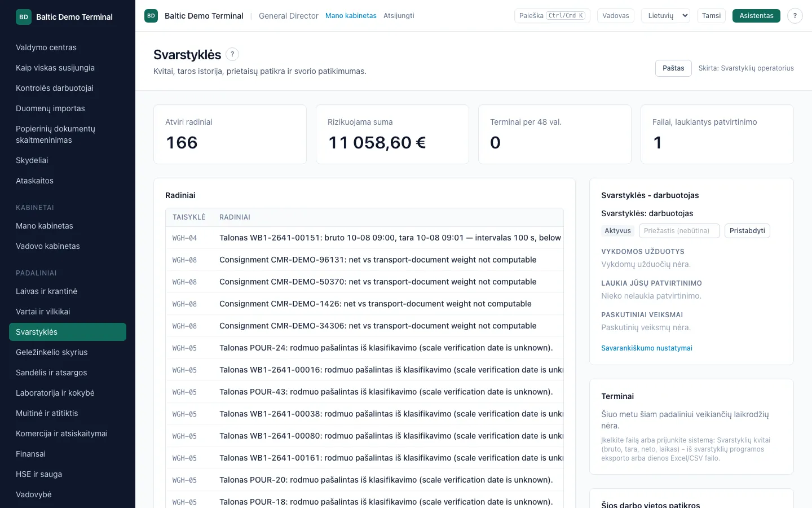Viewport: 812px width, 508px height.
Task: Open Sandėlis ir atsargos department
Action: pyautogui.click(x=68, y=373)
